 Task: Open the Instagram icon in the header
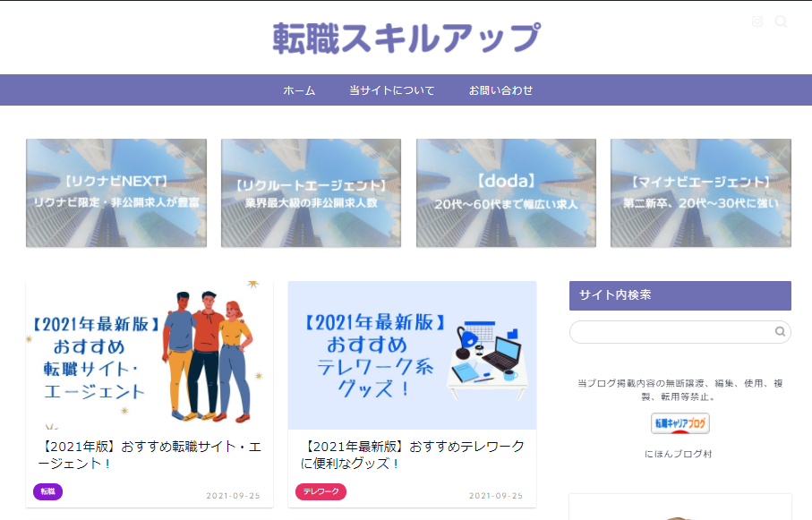[x=759, y=20]
